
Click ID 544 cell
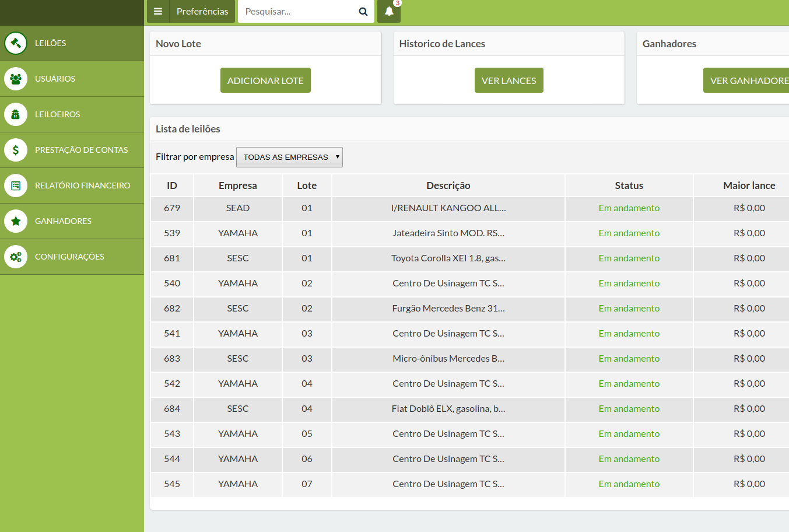pos(172,459)
